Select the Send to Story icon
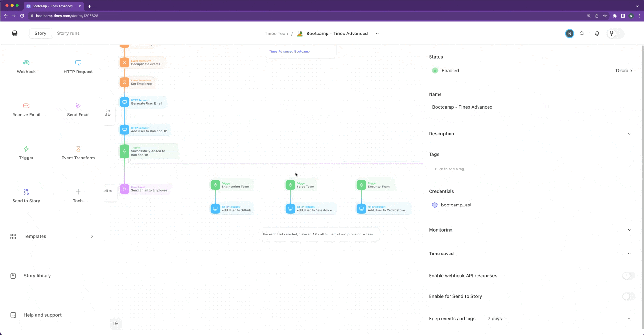Viewport: 644px width, 335px height. (x=26, y=192)
